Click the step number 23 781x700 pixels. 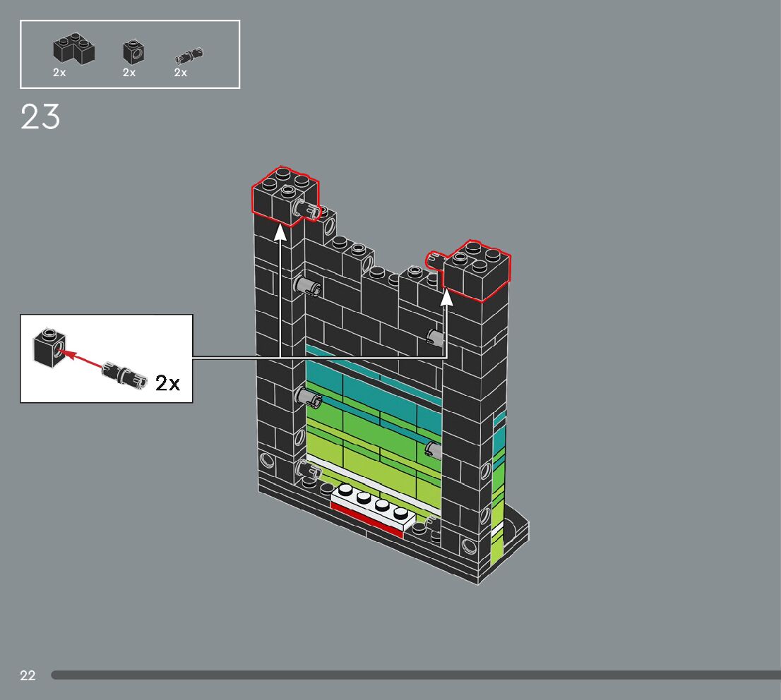pos(40,117)
